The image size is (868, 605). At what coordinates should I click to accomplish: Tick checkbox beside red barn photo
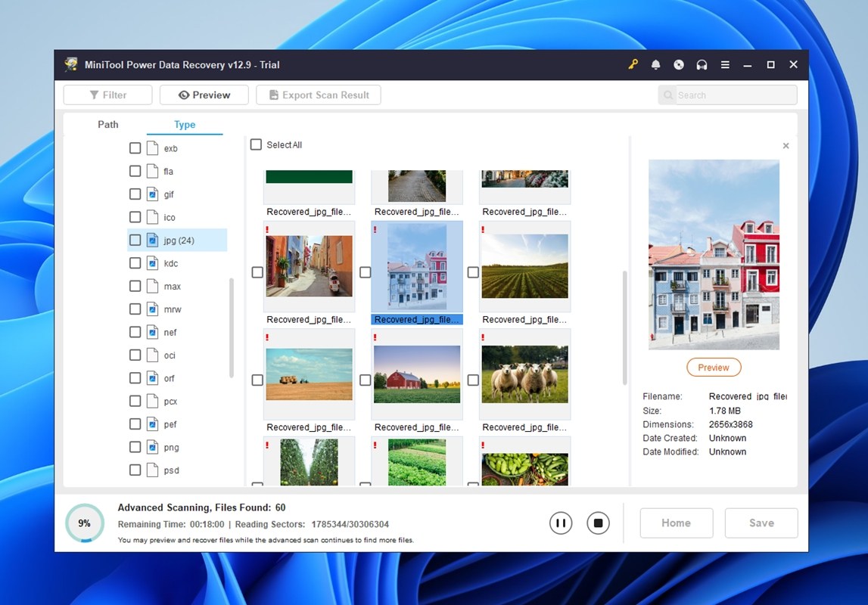tap(366, 380)
